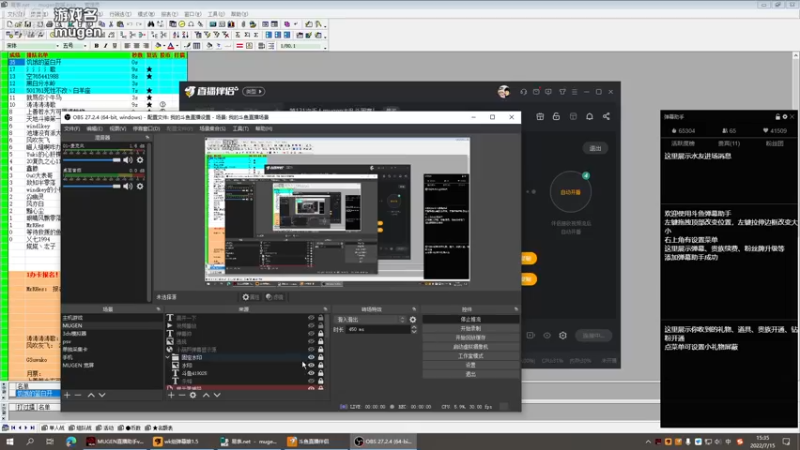Open transition properties gear beside 淡入淡出
Image resolution: width=800 pixels, height=450 pixels.
413,319
